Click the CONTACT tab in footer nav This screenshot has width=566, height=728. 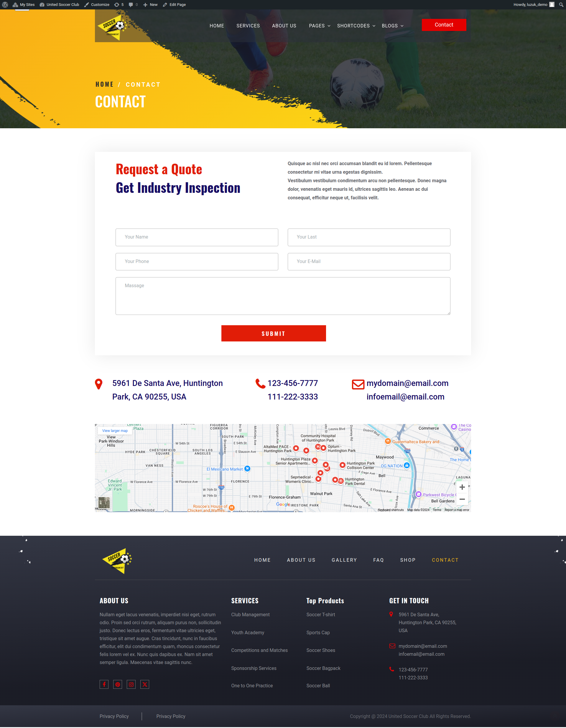click(x=445, y=560)
